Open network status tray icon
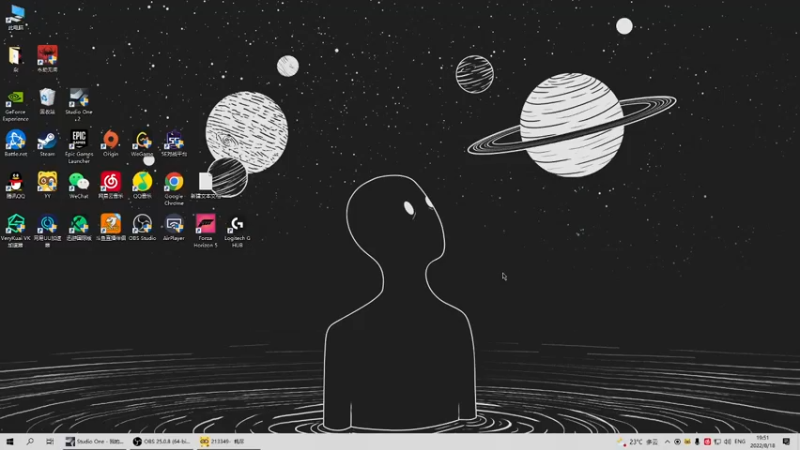The width and height of the screenshot is (800, 450). click(717, 442)
